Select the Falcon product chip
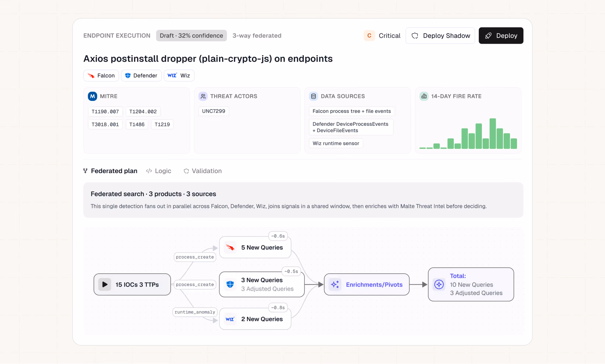605x364 pixels. point(101,76)
